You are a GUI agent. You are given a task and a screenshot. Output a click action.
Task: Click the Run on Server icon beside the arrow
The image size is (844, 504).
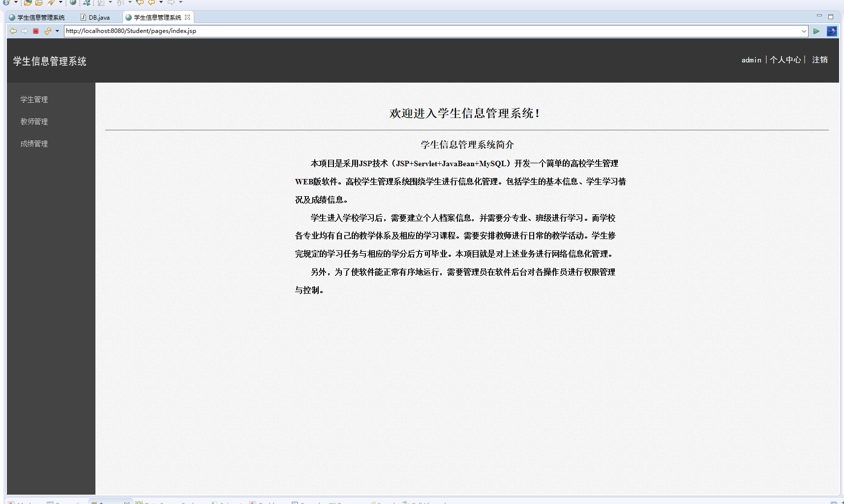click(x=832, y=31)
